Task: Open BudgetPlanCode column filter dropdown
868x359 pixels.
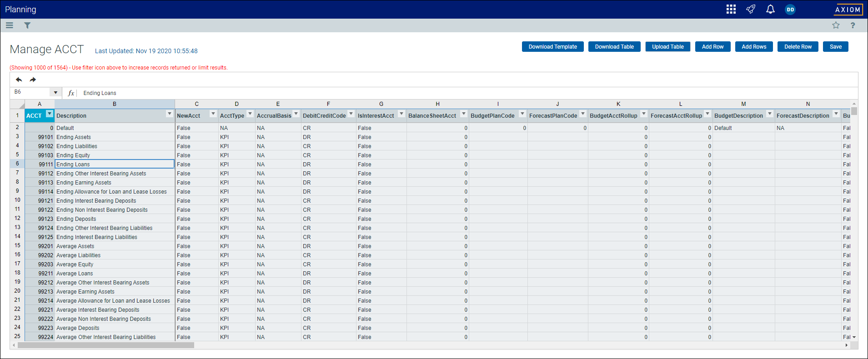Action: (522, 114)
